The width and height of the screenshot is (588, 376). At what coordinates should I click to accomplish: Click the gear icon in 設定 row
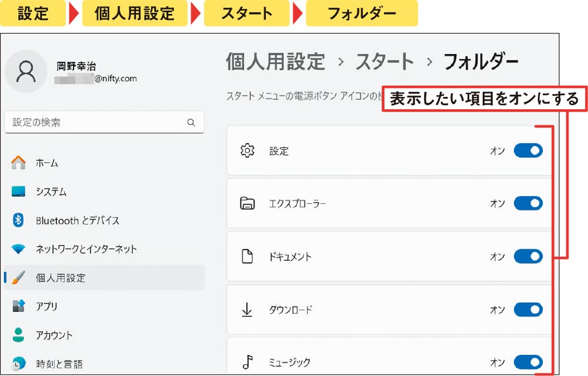coord(247,150)
